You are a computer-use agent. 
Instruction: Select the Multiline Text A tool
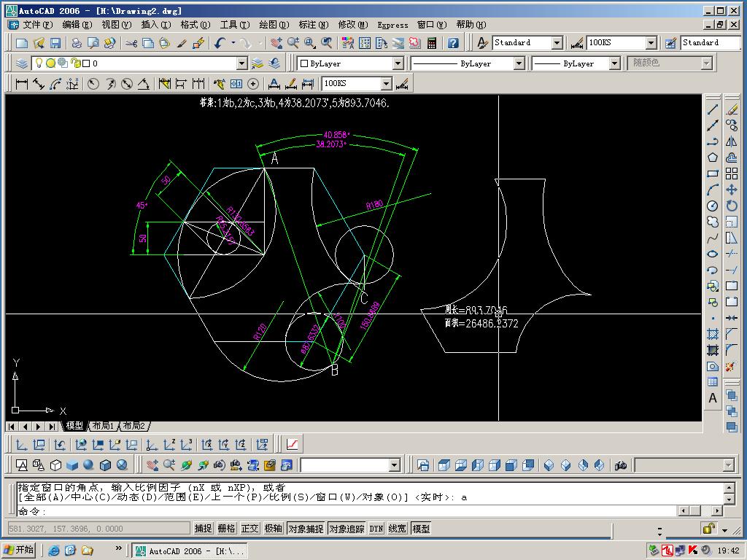click(712, 398)
